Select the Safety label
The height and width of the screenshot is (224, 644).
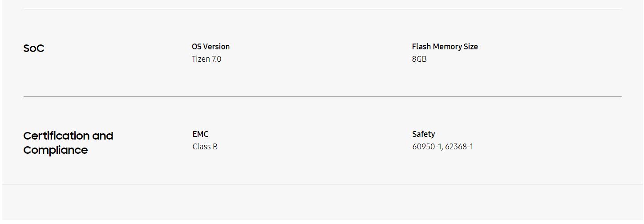(423, 134)
